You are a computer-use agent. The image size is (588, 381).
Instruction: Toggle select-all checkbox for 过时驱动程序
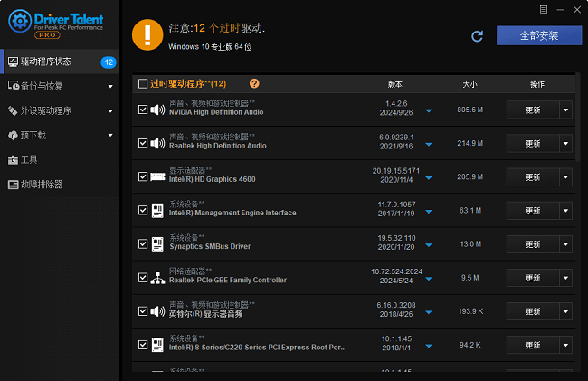coord(143,83)
